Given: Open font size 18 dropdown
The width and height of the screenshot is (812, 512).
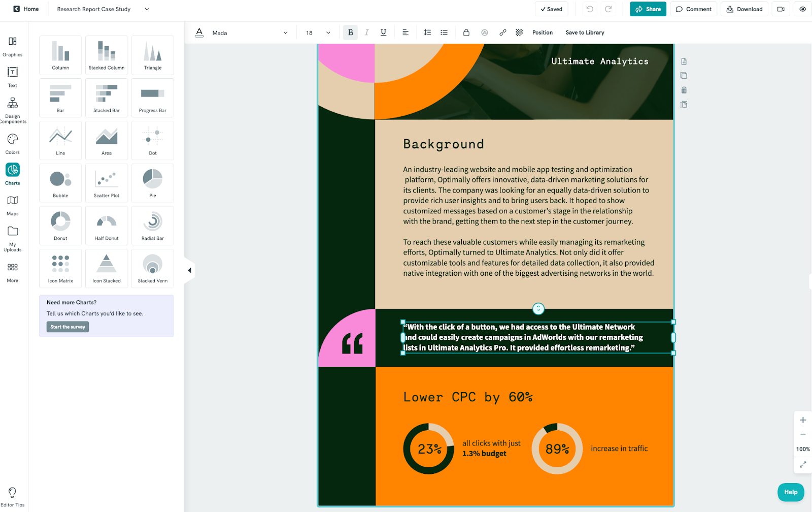Looking at the screenshot, I should point(318,33).
